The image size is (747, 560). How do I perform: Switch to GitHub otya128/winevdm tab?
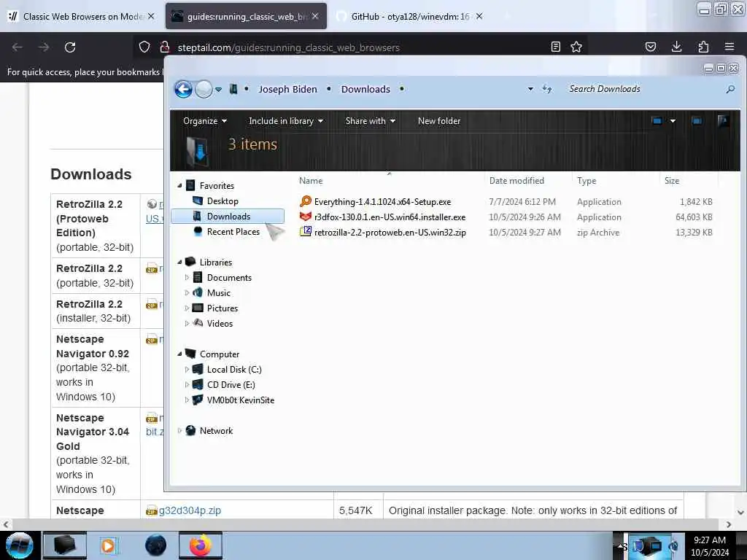coord(410,16)
